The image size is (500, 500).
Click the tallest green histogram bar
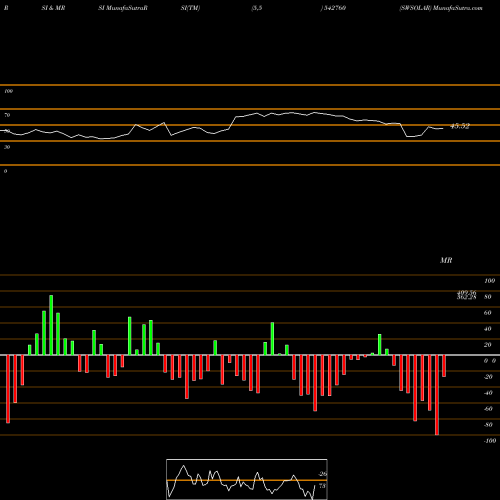tap(51, 325)
